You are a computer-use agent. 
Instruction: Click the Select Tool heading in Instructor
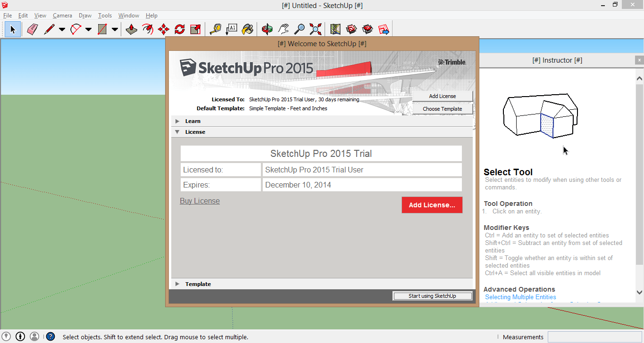pos(508,172)
